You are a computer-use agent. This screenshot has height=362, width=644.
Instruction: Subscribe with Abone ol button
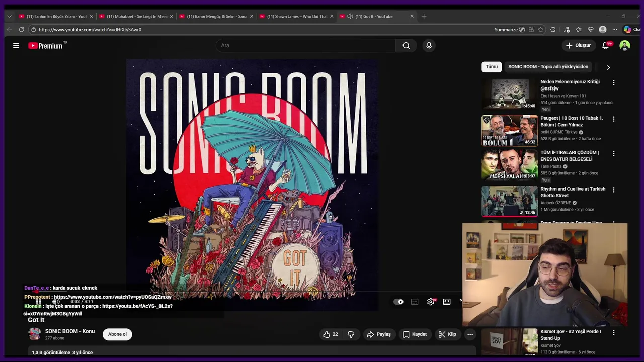click(x=117, y=334)
